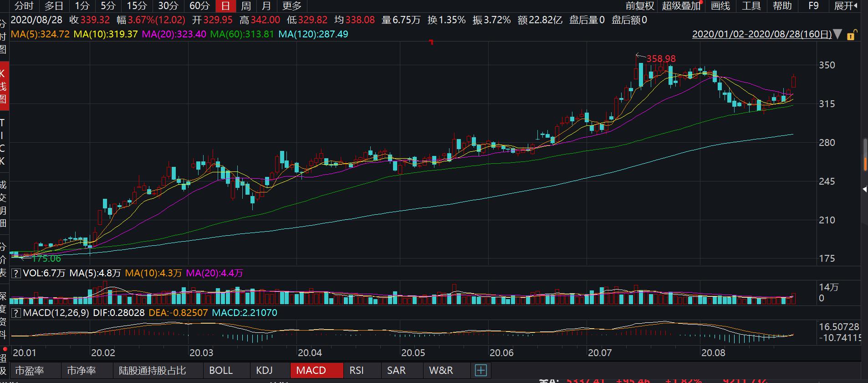Click the 20.05 date axis label

413,353
